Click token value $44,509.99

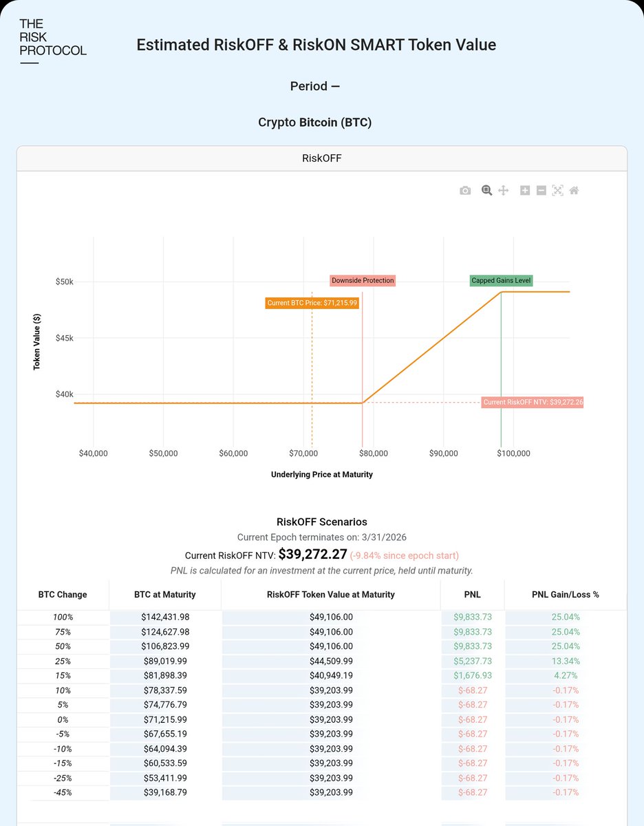(x=331, y=661)
